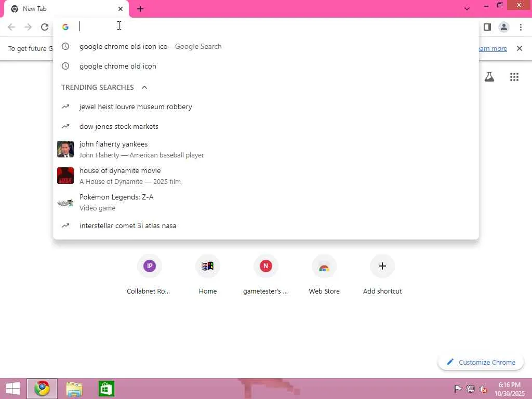This screenshot has height=399, width=532.
Task: Click the clock icon beside 'google chrome old icon'
Action: (x=65, y=66)
